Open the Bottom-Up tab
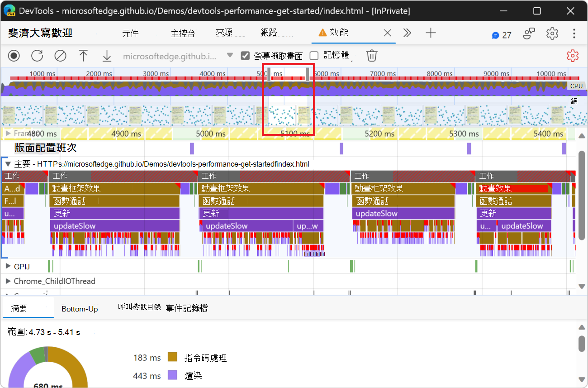 tap(80, 309)
